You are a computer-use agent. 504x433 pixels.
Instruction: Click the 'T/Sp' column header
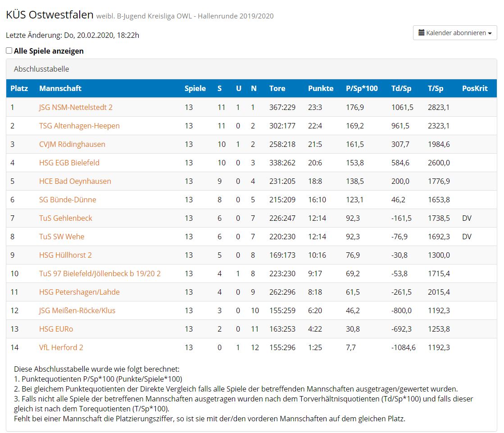point(436,88)
